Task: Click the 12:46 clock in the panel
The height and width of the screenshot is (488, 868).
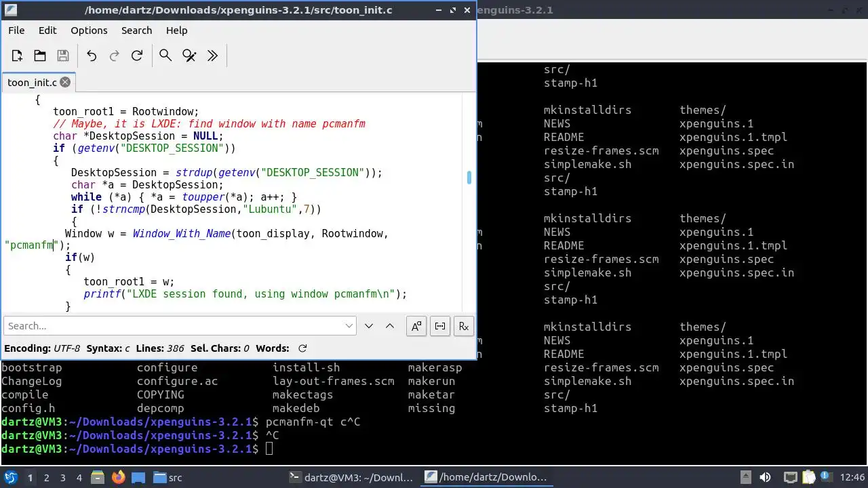Action: (x=852, y=478)
